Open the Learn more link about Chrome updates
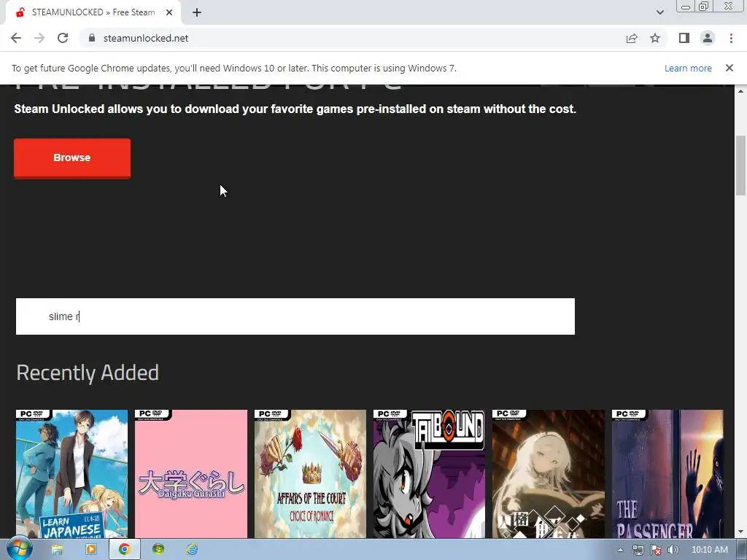 click(688, 68)
